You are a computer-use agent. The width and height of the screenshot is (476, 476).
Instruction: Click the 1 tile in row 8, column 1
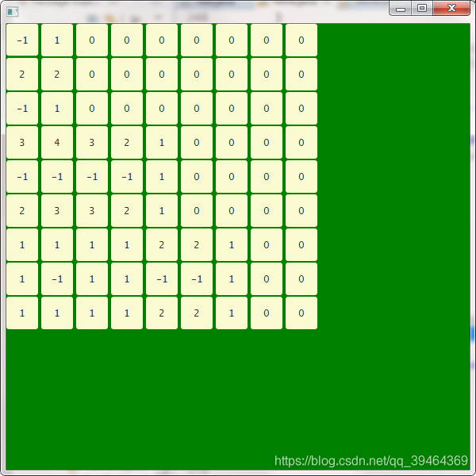pos(22,279)
